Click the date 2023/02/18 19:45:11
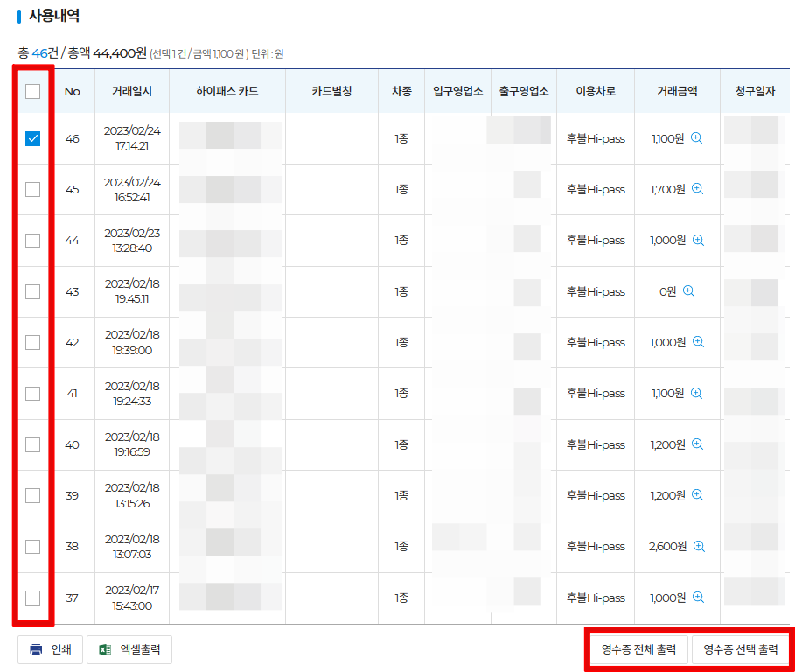 click(132, 291)
